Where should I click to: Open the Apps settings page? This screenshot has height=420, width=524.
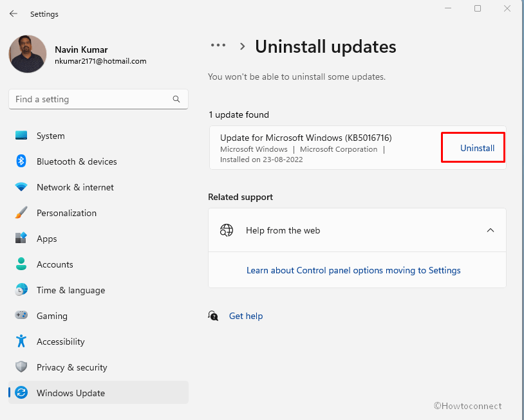point(98,239)
